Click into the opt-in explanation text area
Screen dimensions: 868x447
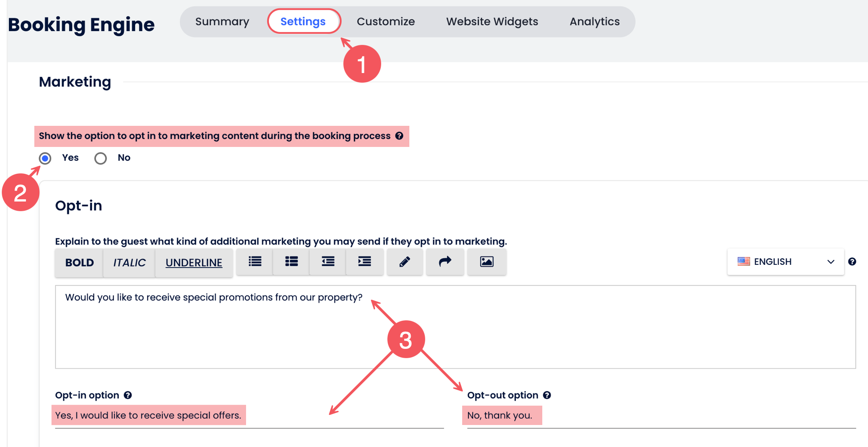(455, 334)
